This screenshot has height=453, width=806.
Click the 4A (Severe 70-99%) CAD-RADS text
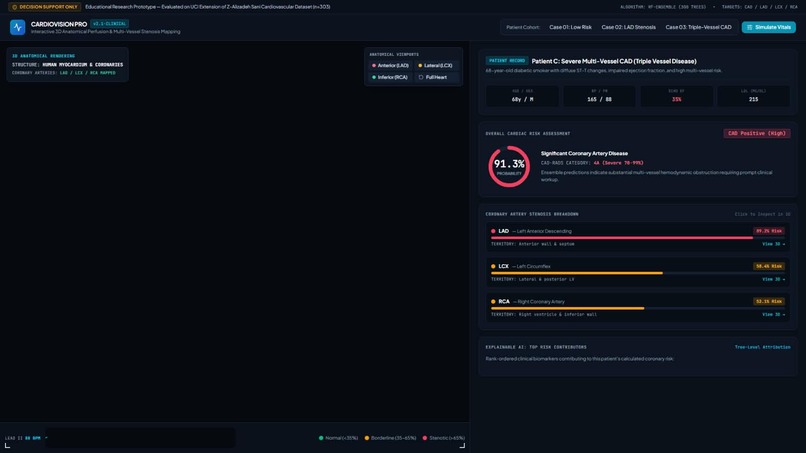click(x=618, y=163)
